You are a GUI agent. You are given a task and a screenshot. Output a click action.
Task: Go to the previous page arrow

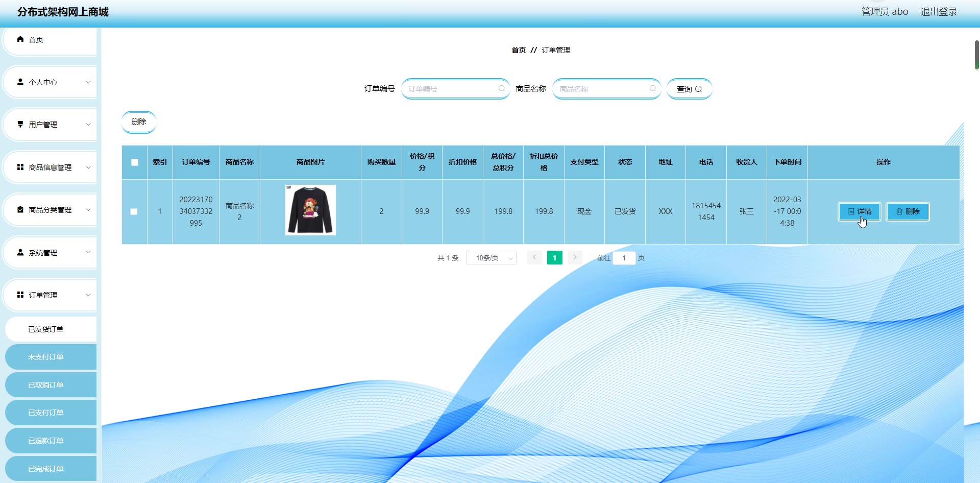point(534,257)
